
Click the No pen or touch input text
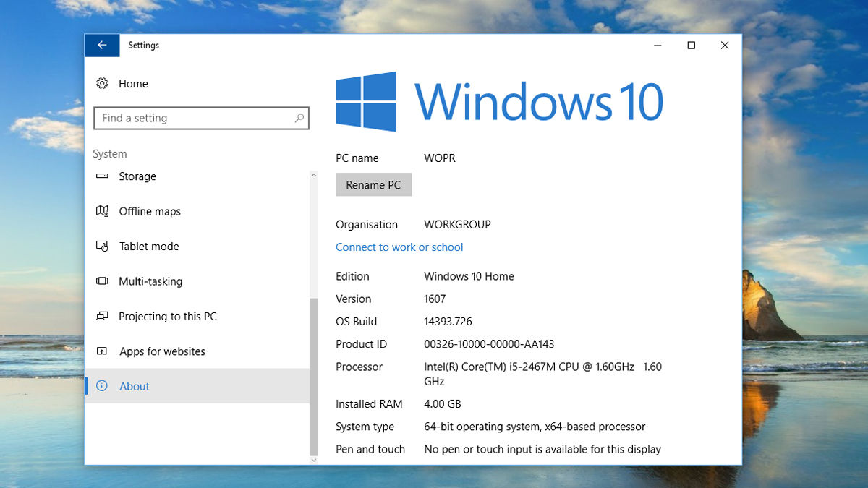[542, 449]
